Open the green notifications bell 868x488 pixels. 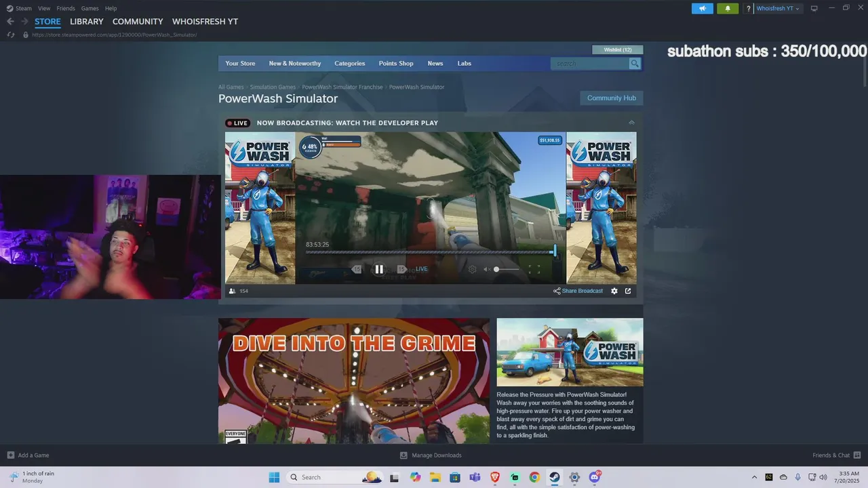tap(728, 8)
